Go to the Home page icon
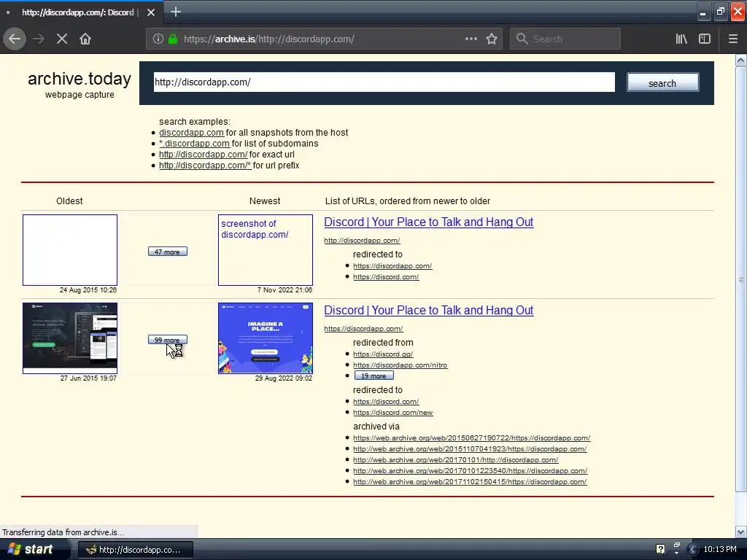The height and width of the screenshot is (560, 747). coord(85,39)
